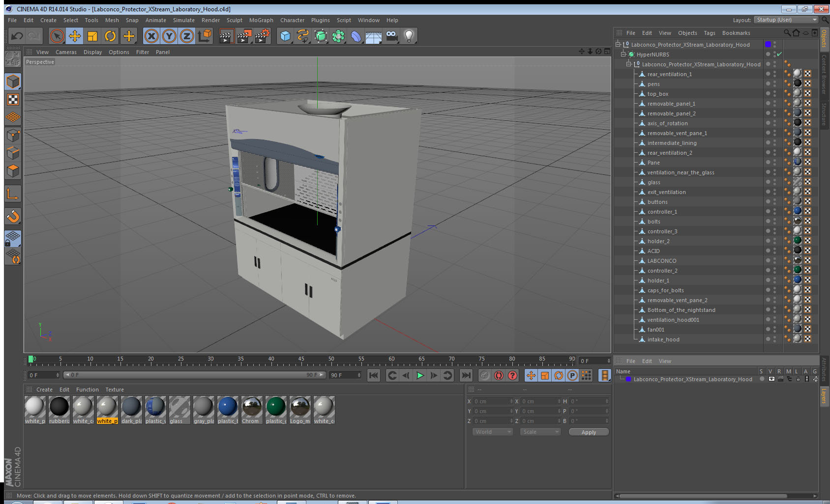Screen dimensions: 830x504
Task: Open the Layout dropdown Startup (User)
Action: (x=786, y=20)
